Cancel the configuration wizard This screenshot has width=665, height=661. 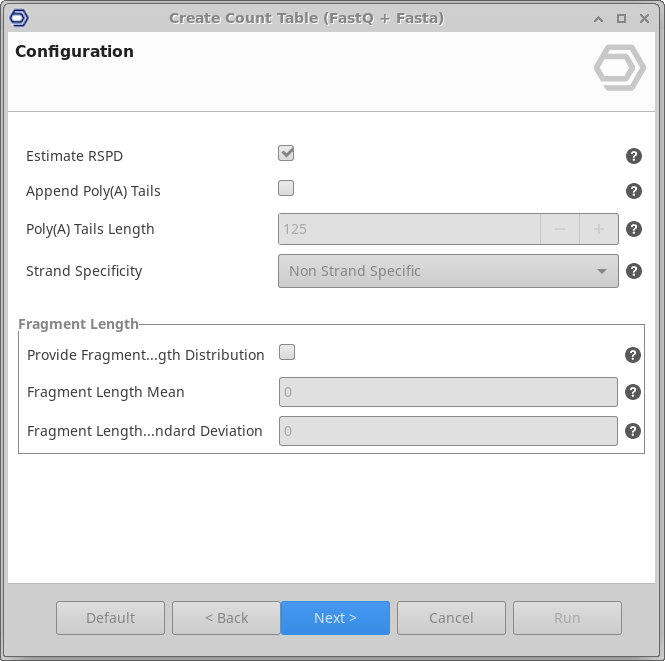tap(451, 618)
